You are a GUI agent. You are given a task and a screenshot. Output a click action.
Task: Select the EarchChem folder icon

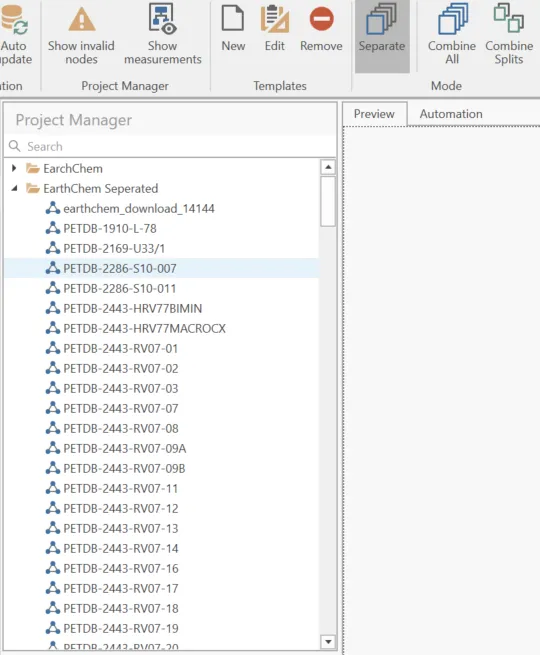tap(33, 168)
